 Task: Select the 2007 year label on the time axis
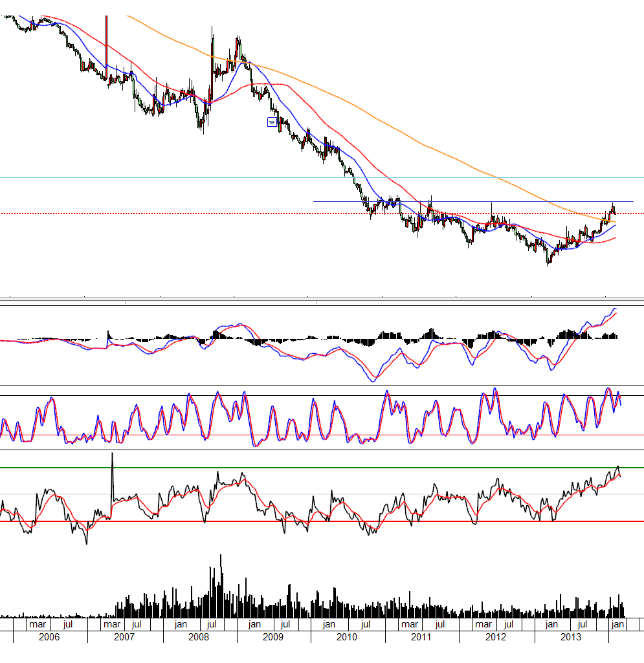(124, 636)
